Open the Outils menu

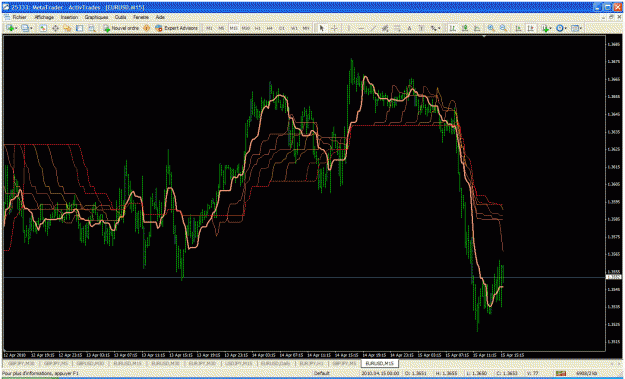pos(120,18)
